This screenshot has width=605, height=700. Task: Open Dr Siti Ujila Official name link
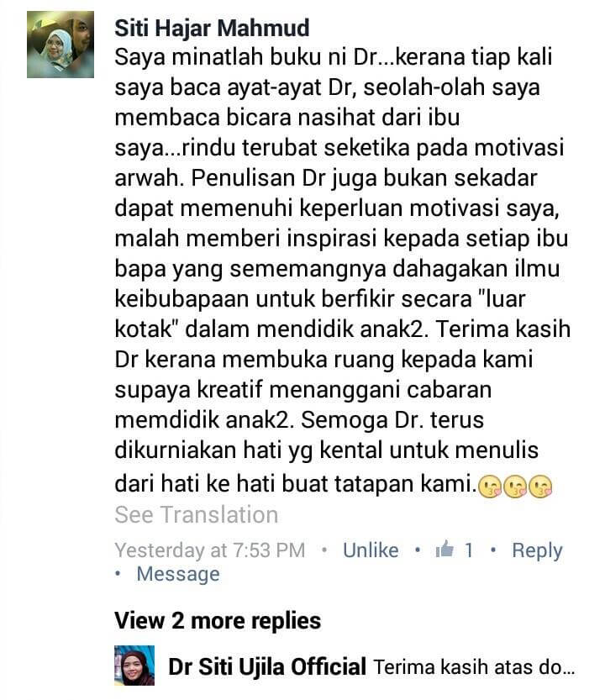pos(267,667)
